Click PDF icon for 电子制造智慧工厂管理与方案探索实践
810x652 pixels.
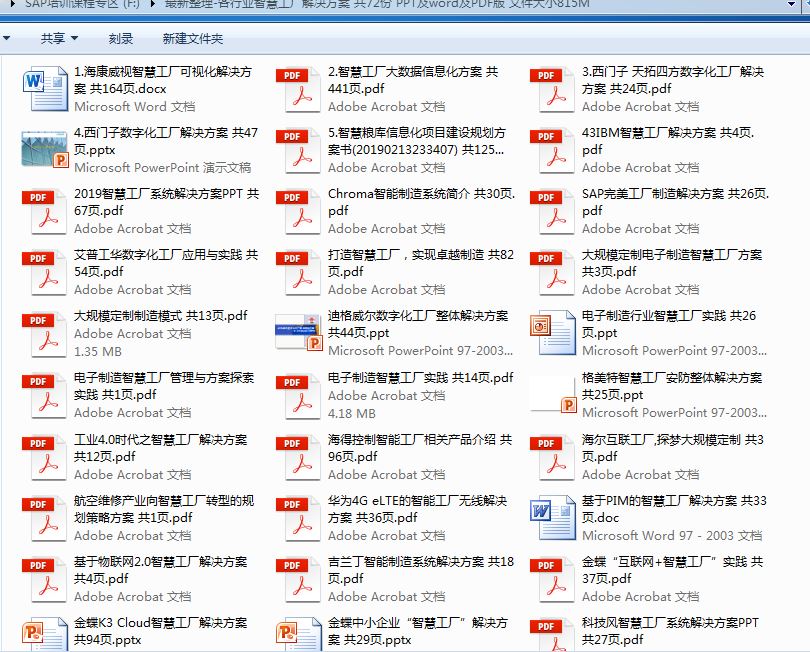[44, 396]
